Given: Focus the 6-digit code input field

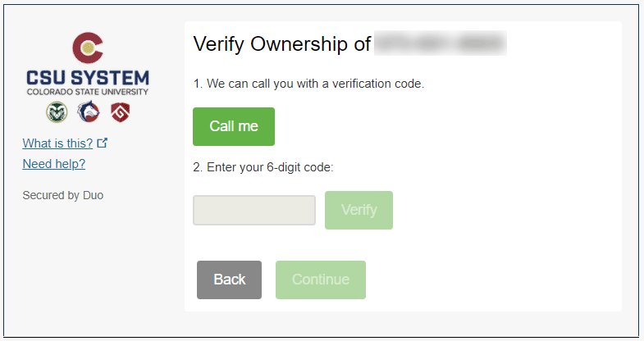Looking at the screenshot, I should [254, 210].
